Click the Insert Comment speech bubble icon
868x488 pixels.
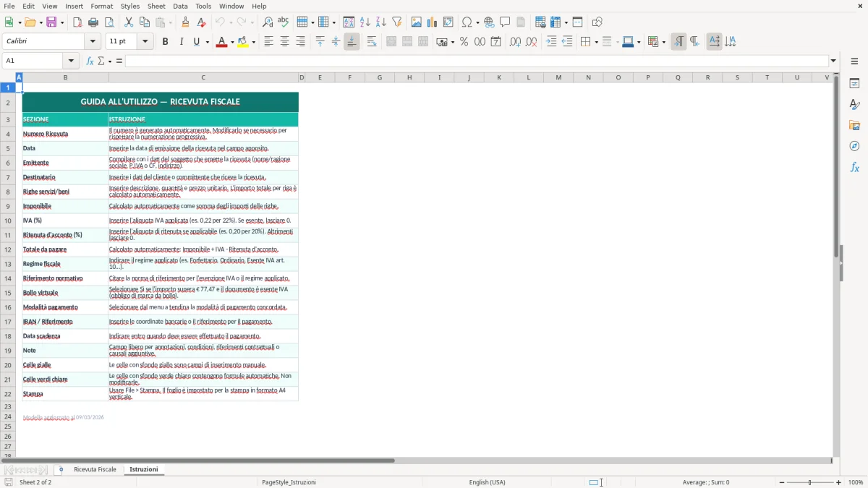pos(505,22)
